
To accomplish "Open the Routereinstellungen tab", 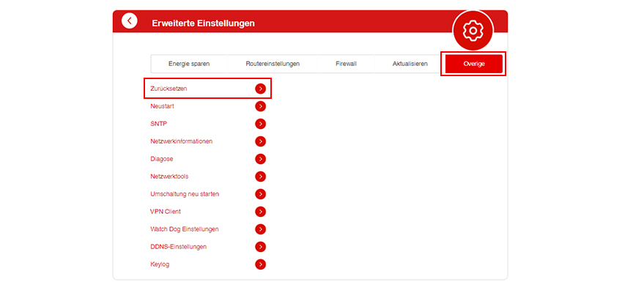I will [x=273, y=64].
